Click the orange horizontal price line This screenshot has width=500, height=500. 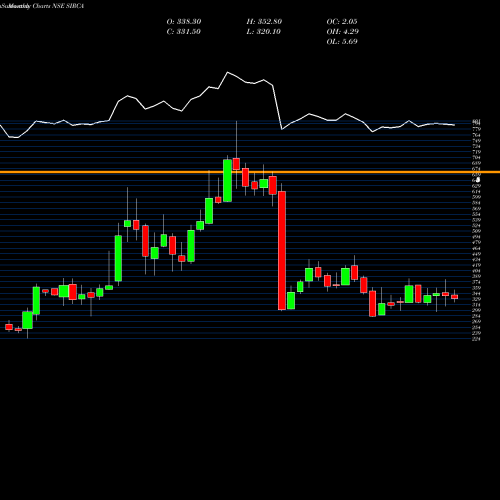click(x=250, y=172)
